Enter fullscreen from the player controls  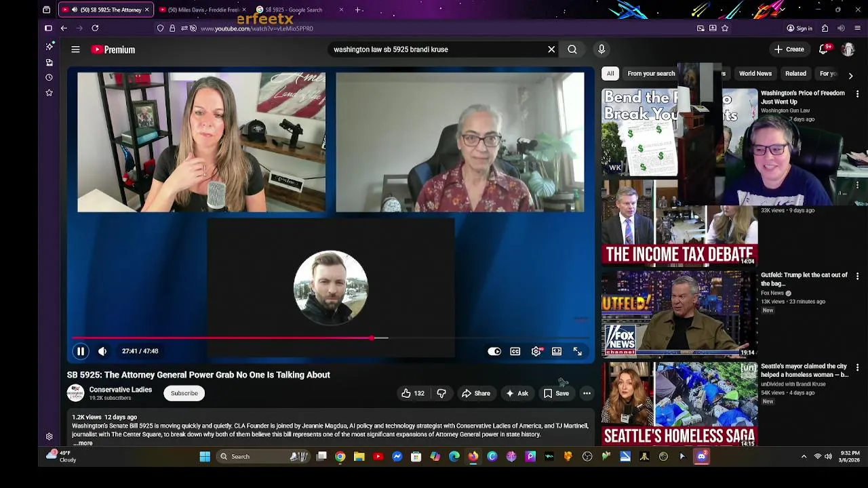tap(578, 351)
